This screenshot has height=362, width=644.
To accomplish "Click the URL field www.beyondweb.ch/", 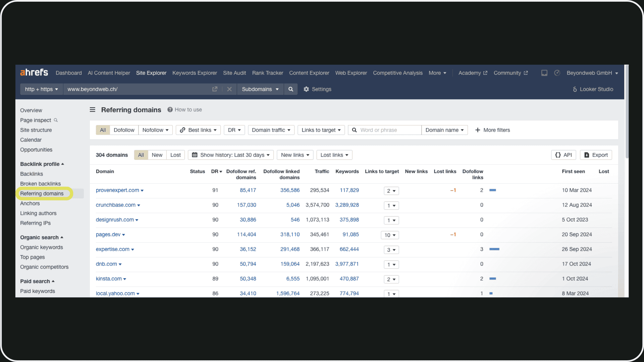I will (x=138, y=89).
